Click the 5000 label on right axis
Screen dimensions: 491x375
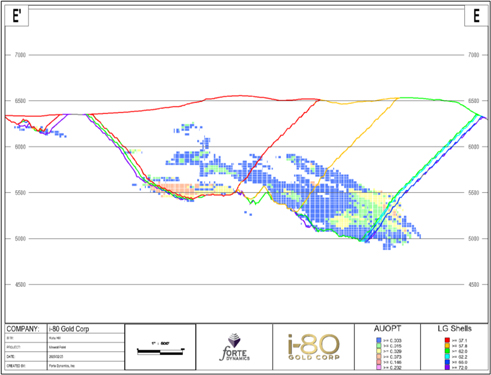click(x=474, y=239)
